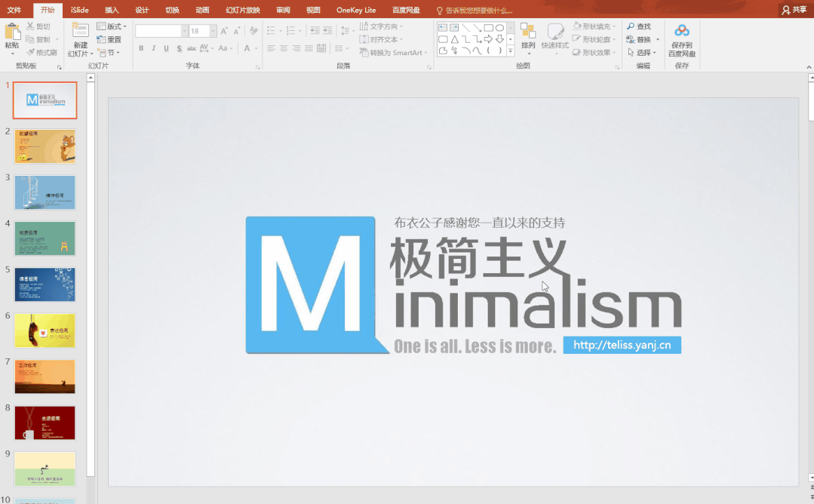This screenshot has height=504, width=814.
Task: Open the Section (节) dropdown
Action: (x=109, y=52)
